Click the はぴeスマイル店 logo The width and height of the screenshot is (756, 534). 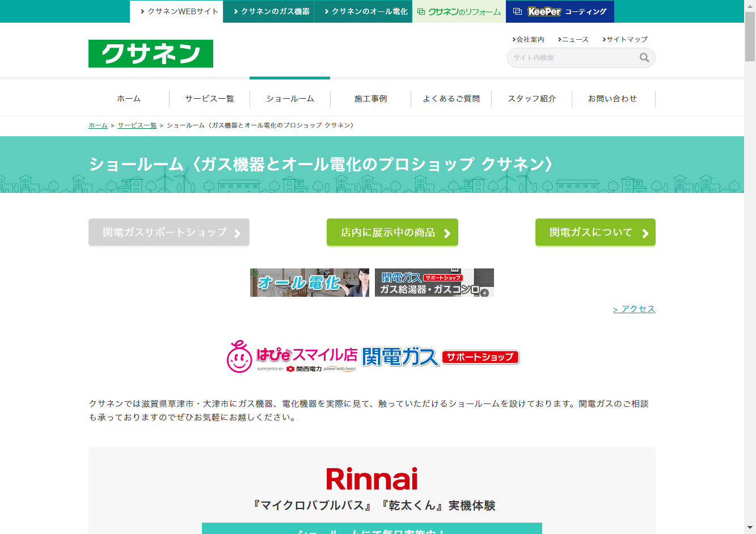tap(292, 356)
